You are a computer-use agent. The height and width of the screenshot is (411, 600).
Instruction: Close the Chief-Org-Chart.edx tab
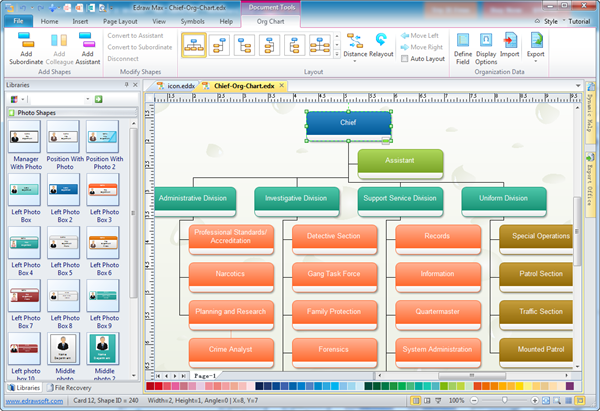[282, 86]
